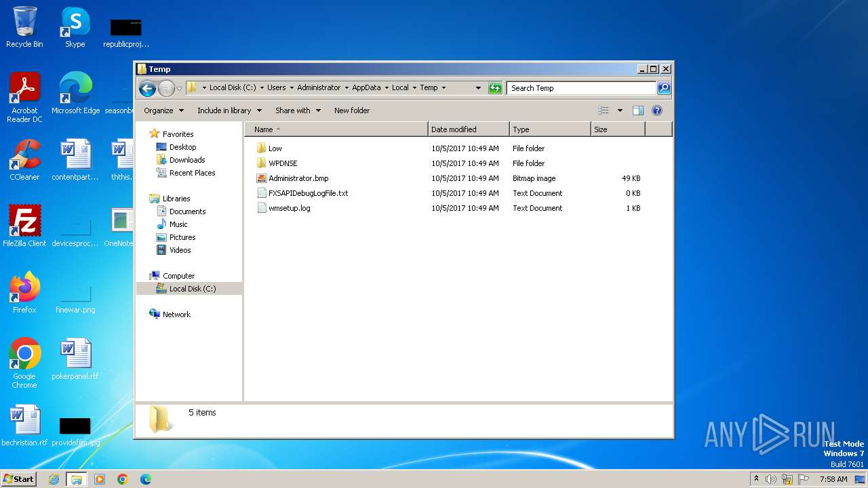Open the Skype desktop shortcut
Screen dimensions: 868x488
tap(75, 27)
